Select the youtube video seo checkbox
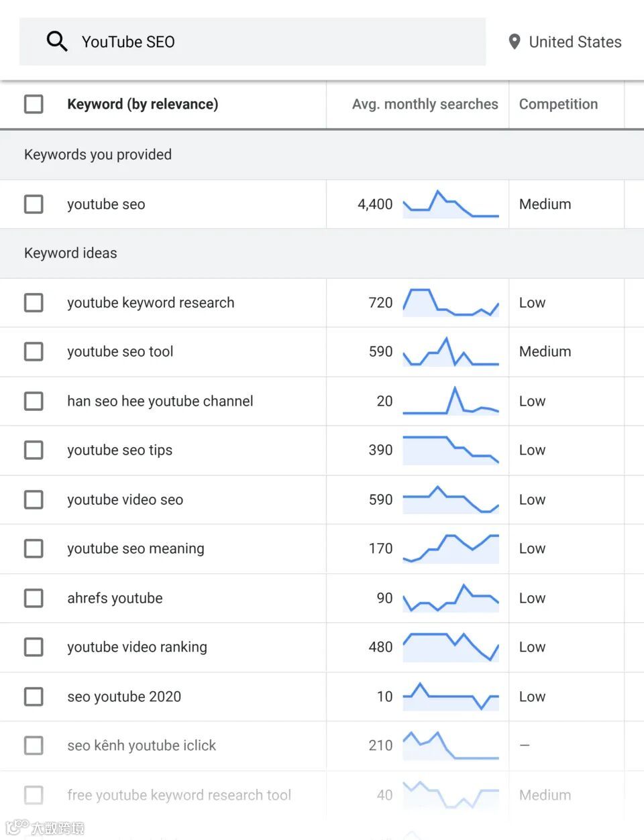The width and height of the screenshot is (644, 840). [x=34, y=499]
